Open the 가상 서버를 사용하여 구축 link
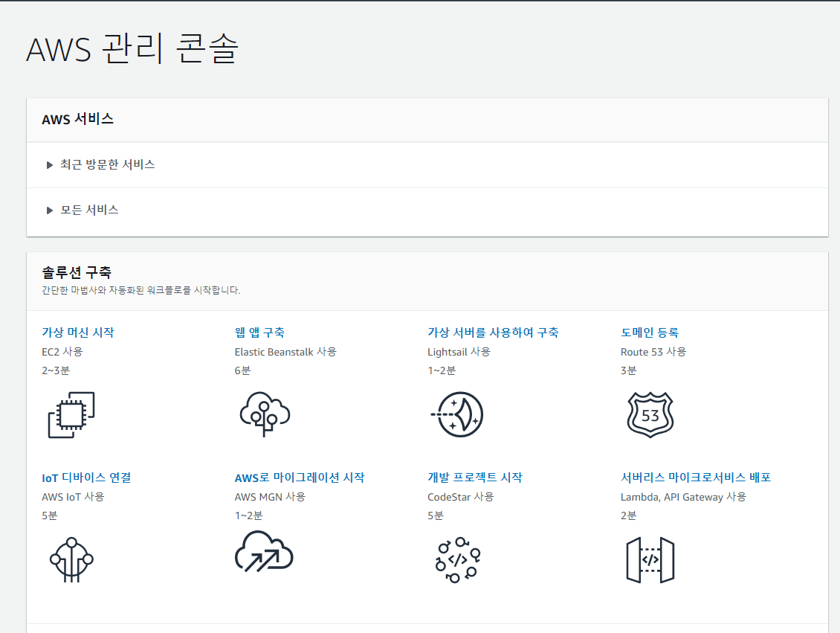Viewport: 840px width, 633px height. (x=493, y=332)
